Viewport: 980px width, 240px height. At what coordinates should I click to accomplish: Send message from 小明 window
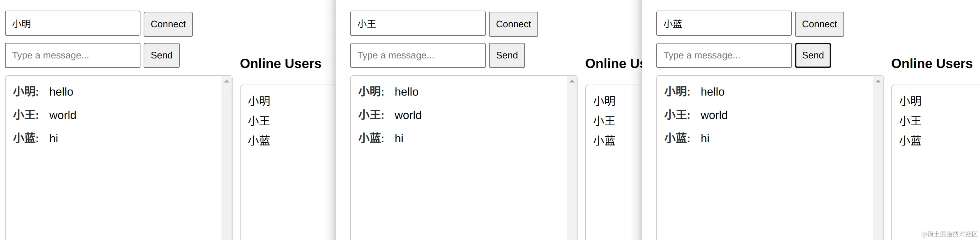(161, 55)
